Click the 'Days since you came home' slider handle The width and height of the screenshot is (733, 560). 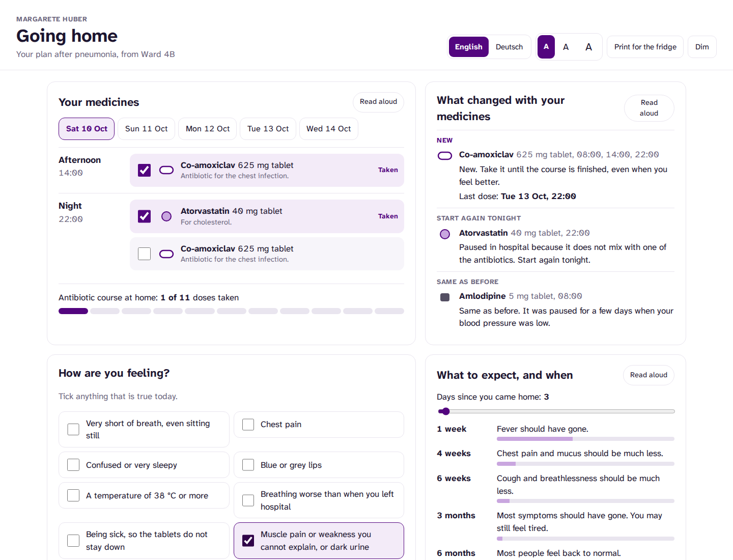[x=445, y=411]
